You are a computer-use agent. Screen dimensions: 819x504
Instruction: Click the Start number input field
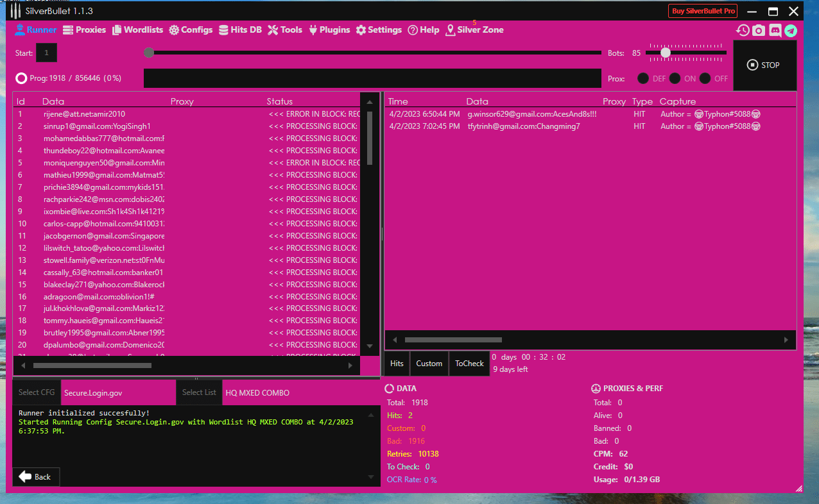(x=46, y=53)
